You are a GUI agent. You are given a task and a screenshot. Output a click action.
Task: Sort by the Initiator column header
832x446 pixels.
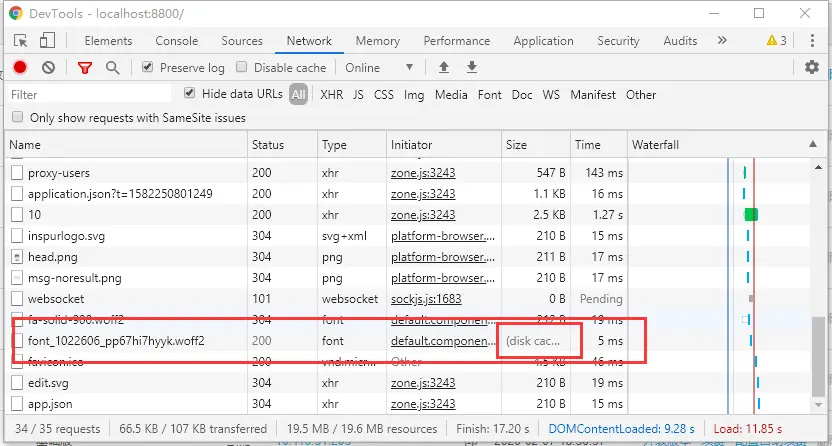444,145
